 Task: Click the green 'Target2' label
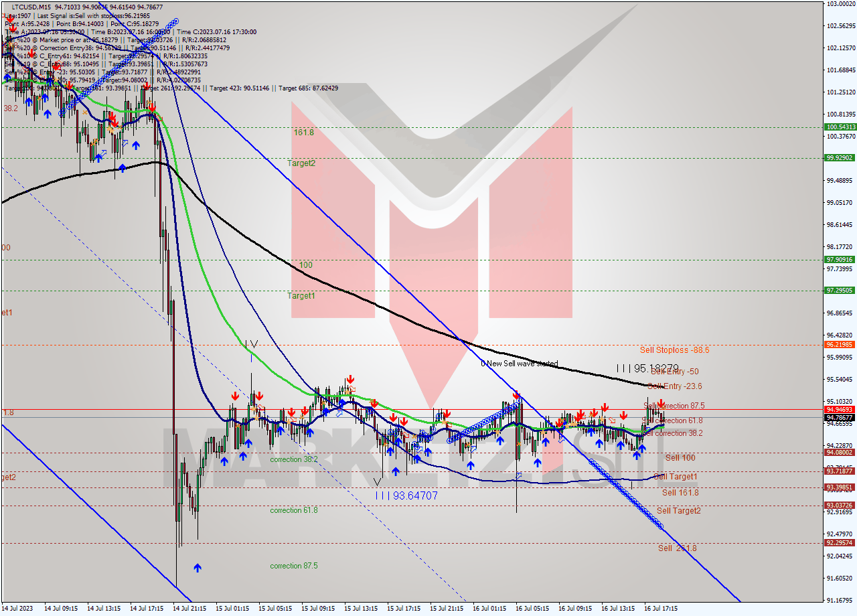click(301, 163)
